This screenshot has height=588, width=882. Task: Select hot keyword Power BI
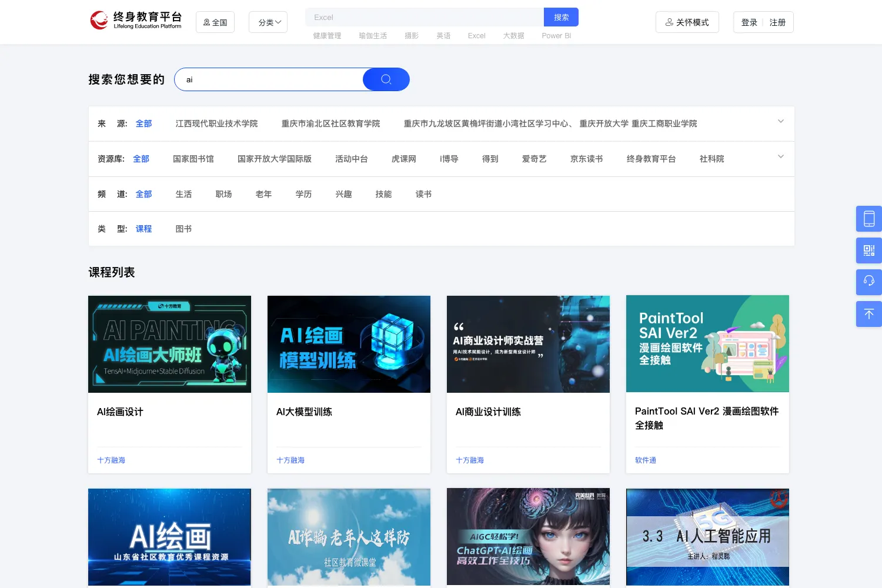point(556,36)
